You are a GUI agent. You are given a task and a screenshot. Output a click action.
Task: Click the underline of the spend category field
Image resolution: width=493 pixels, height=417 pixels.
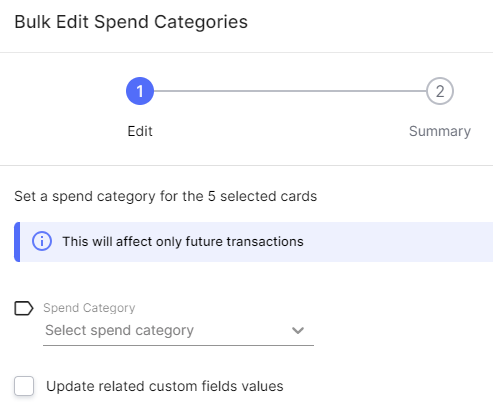(178, 345)
